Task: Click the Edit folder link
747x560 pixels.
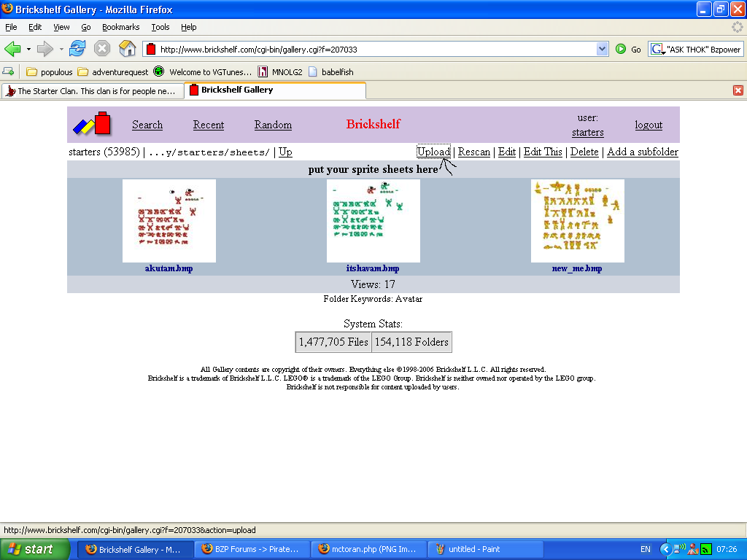Action: 507,152
